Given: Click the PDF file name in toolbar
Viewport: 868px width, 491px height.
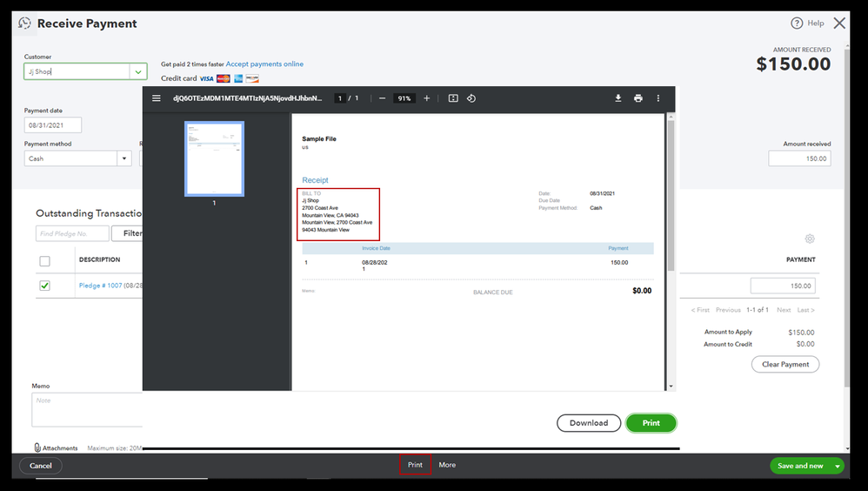Looking at the screenshot, I should coord(248,98).
